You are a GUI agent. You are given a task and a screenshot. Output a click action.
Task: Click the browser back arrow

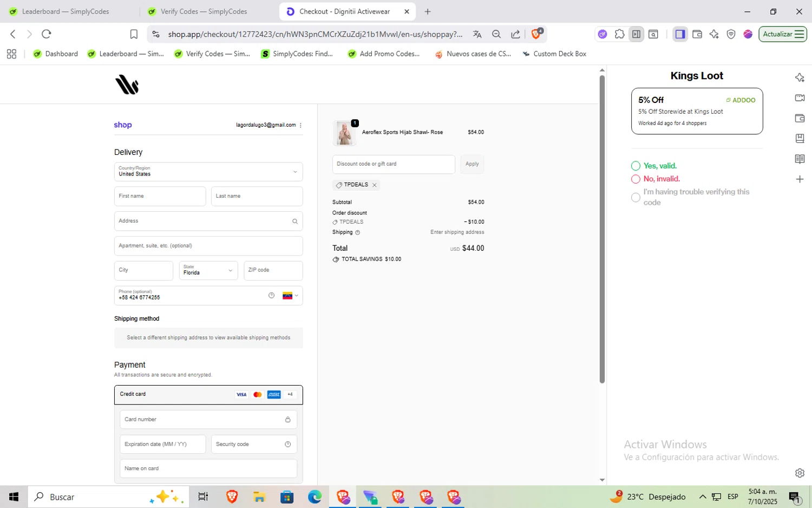(12, 34)
